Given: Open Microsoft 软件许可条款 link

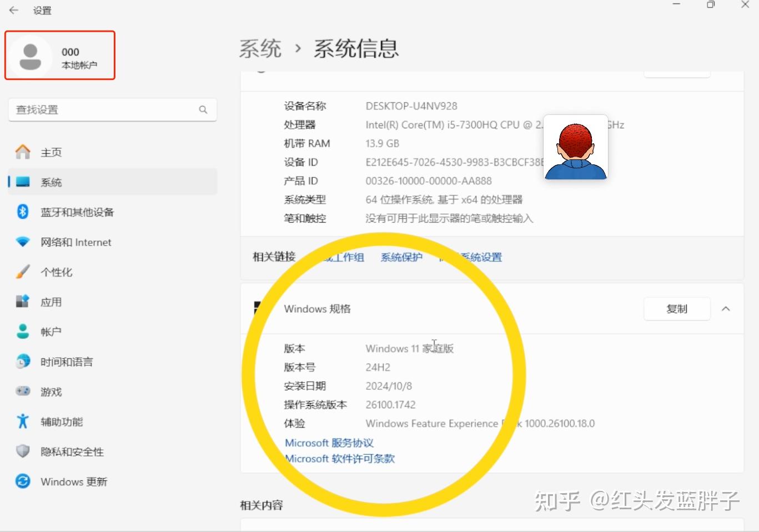Looking at the screenshot, I should coord(340,459).
